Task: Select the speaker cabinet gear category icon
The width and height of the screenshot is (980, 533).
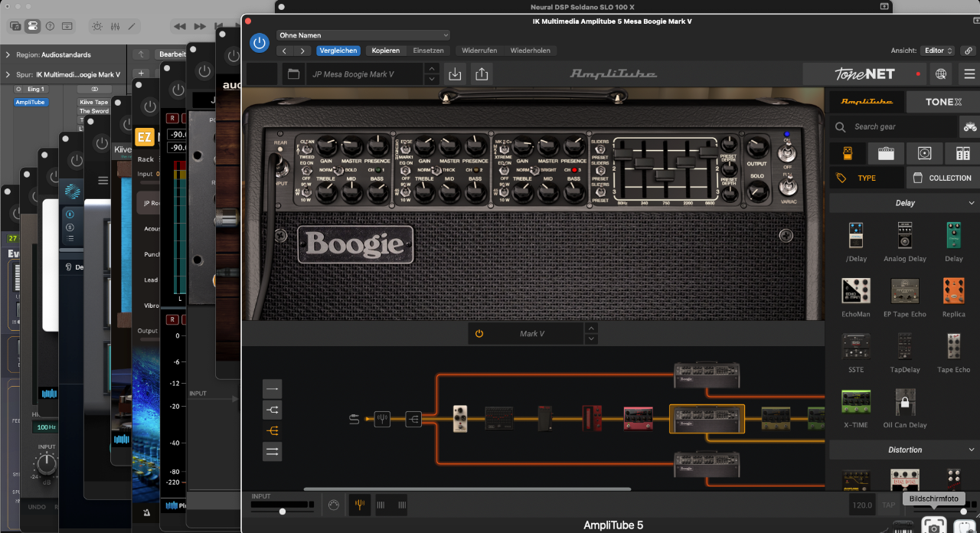Action: (x=924, y=153)
